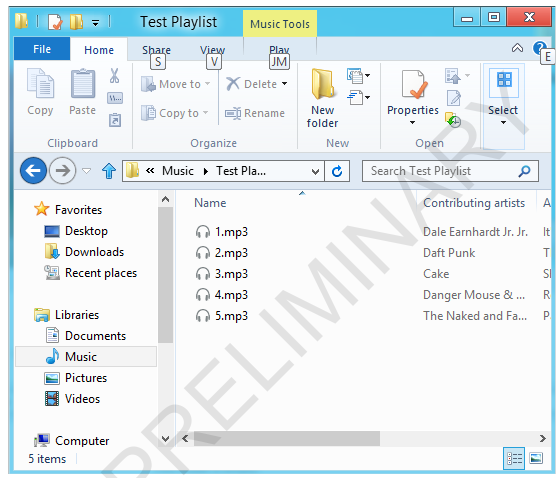Click the Paste shortcut icon
The height and width of the screenshot is (478, 560).
[x=115, y=120]
